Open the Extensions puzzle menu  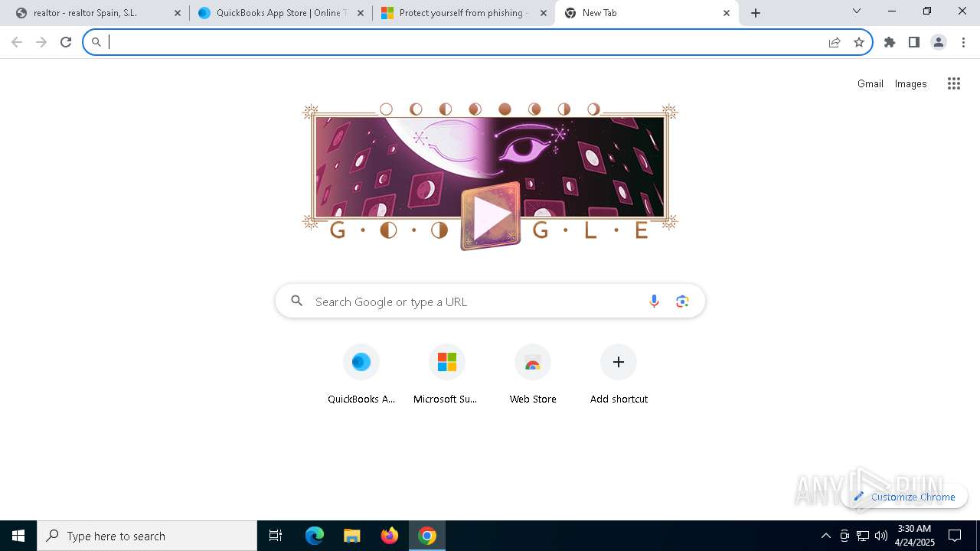pyautogui.click(x=890, y=42)
